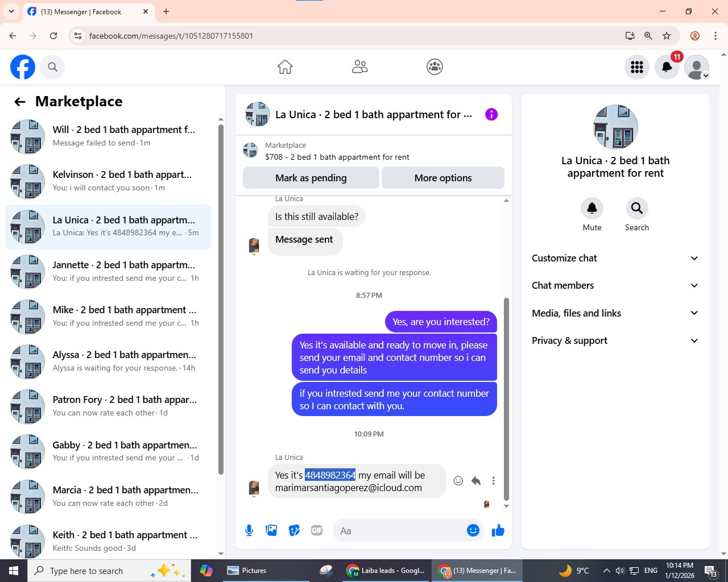
Task: View site information icon in address bar
Action: coord(78,36)
